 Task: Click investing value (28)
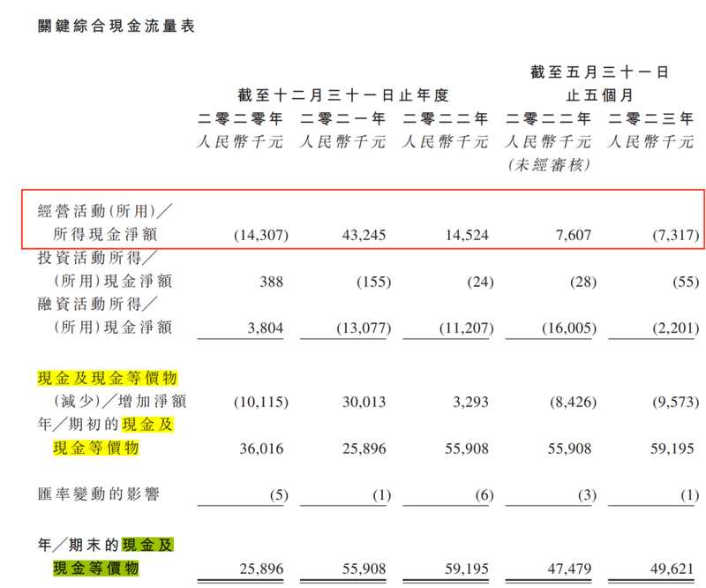(x=583, y=282)
